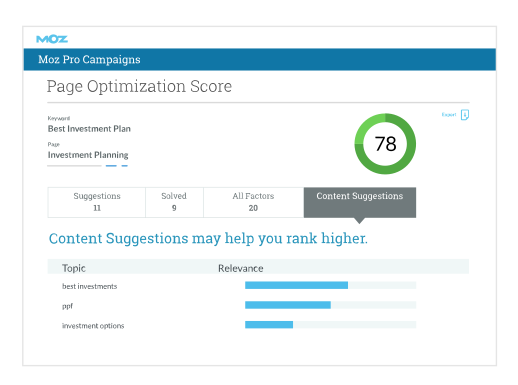The image size is (518, 385).
Task: Click the Page Optimization Score heading
Action: pos(139,87)
